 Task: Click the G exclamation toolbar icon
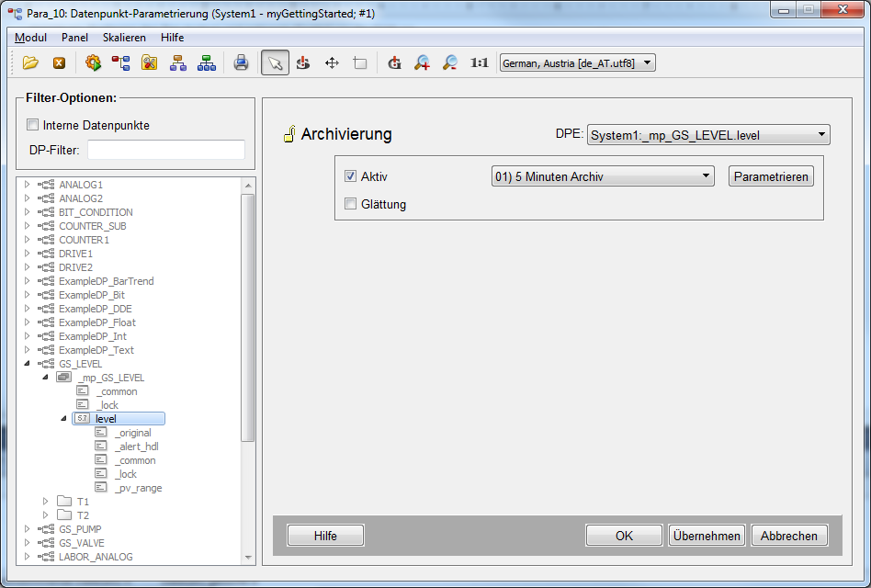[x=394, y=62]
